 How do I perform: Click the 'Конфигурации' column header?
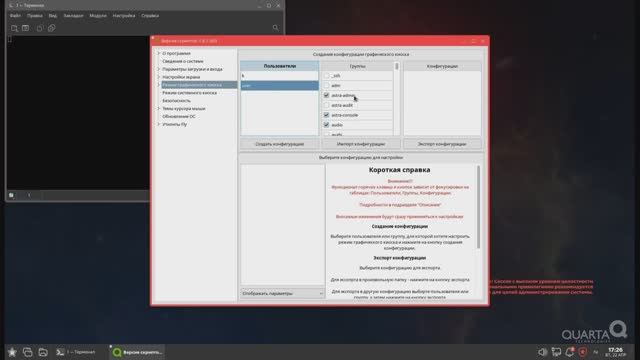(442, 66)
